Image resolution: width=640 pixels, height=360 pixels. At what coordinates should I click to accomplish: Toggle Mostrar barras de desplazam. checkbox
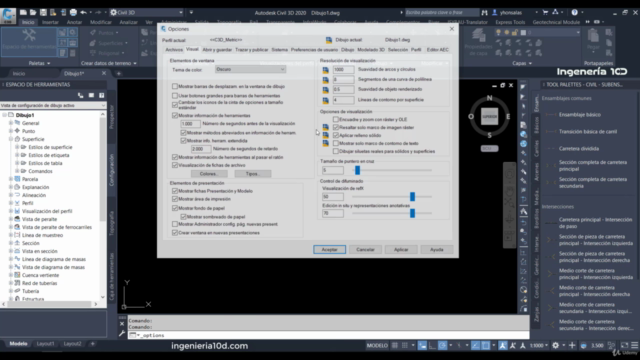[175, 87]
